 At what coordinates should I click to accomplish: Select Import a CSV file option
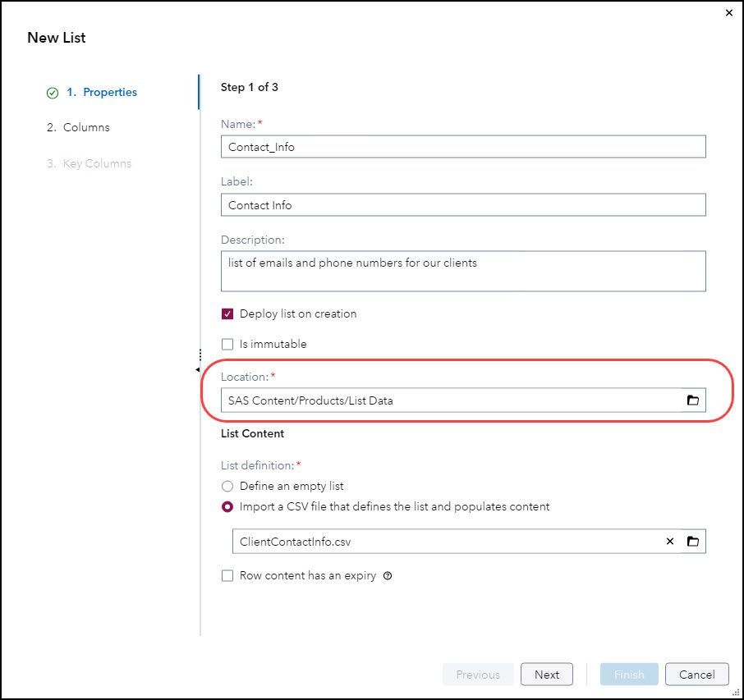point(227,507)
